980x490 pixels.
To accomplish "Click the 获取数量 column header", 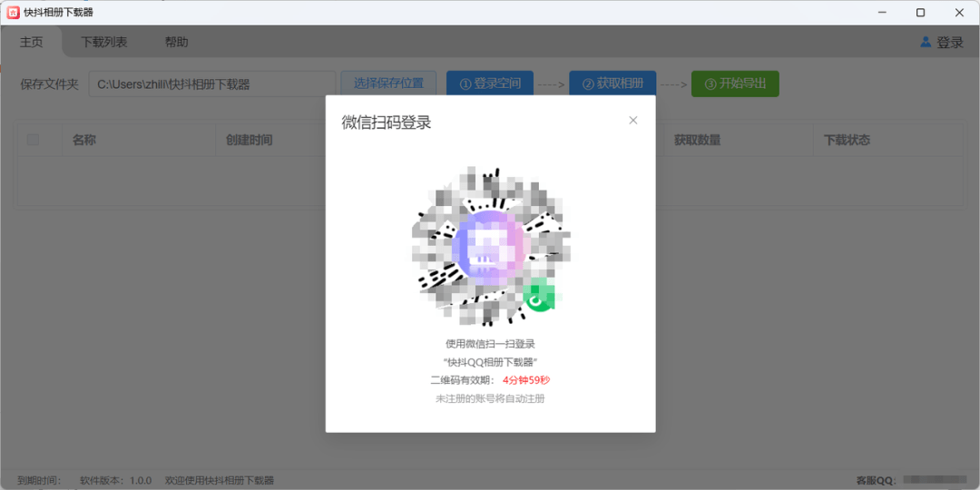I will pos(697,140).
